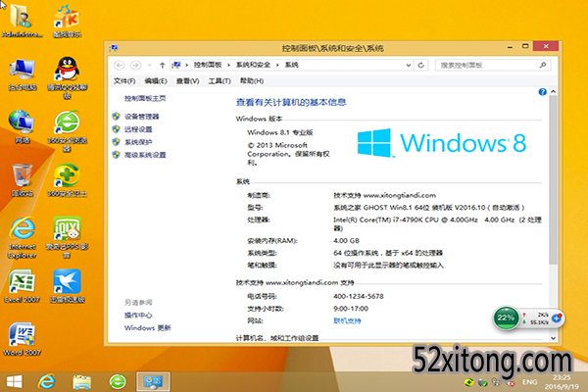Refresh the control panel page
The width and height of the screenshot is (588, 392).
coord(420,66)
